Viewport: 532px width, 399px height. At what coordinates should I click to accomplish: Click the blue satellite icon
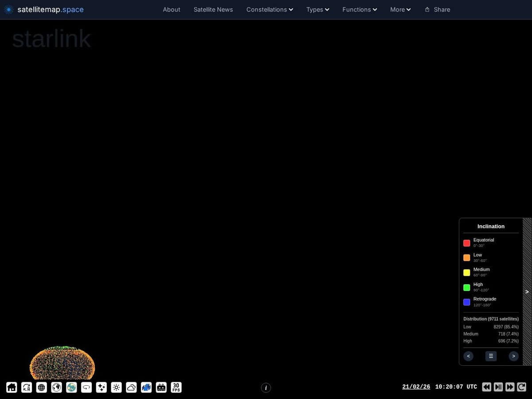pyautogui.click(x=146, y=387)
